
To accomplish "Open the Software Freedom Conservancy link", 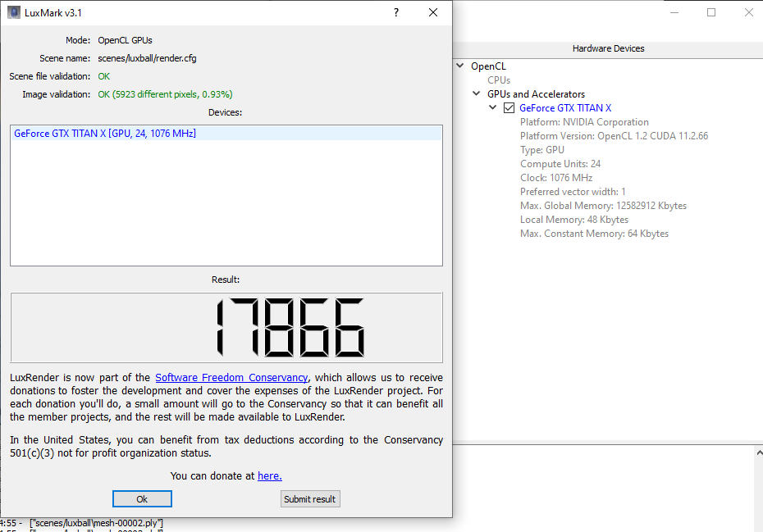I will tap(231, 377).
